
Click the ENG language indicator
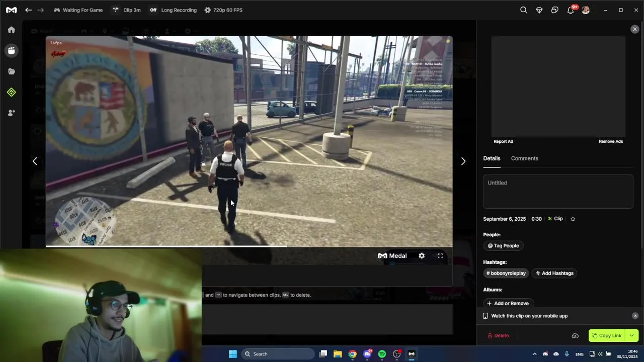(x=580, y=354)
